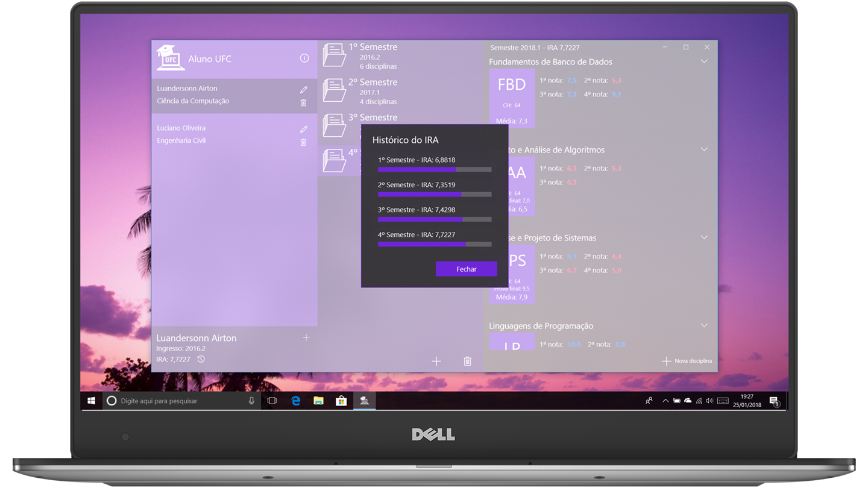Collapse Fundamentos de Banco de Dados
The width and height of the screenshot is (868, 488).
704,61
